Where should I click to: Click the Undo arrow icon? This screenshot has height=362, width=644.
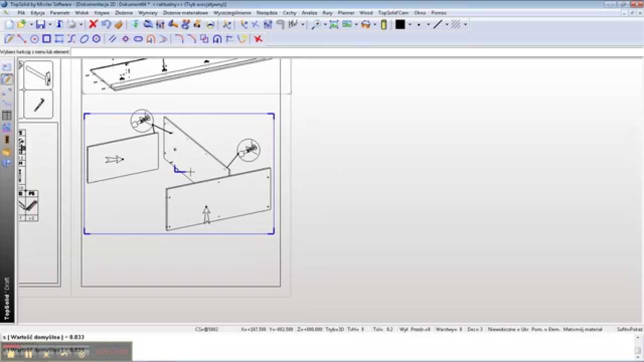click(x=106, y=24)
